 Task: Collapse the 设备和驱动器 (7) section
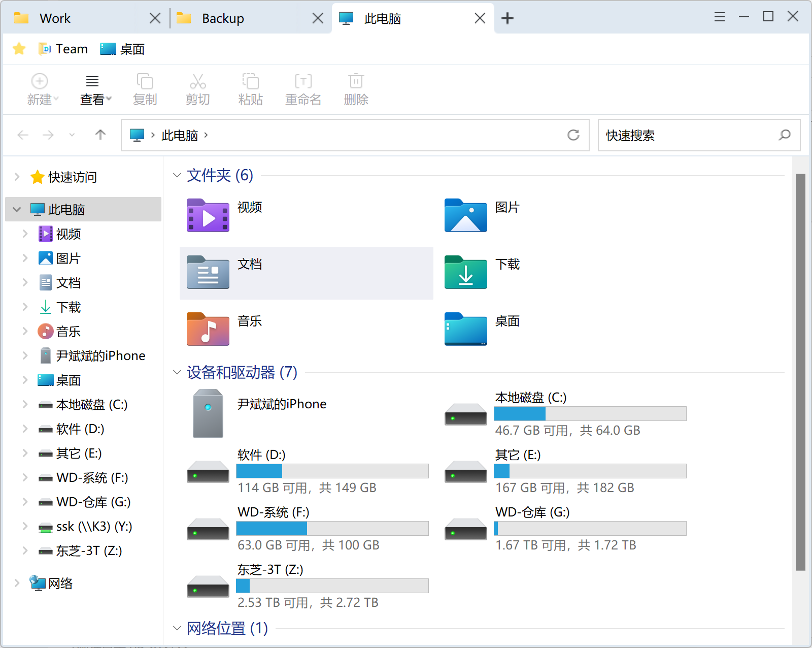pyautogui.click(x=177, y=372)
